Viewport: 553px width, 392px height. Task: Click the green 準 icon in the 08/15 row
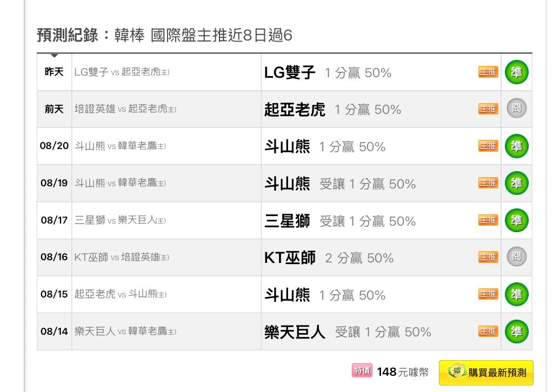tap(517, 294)
